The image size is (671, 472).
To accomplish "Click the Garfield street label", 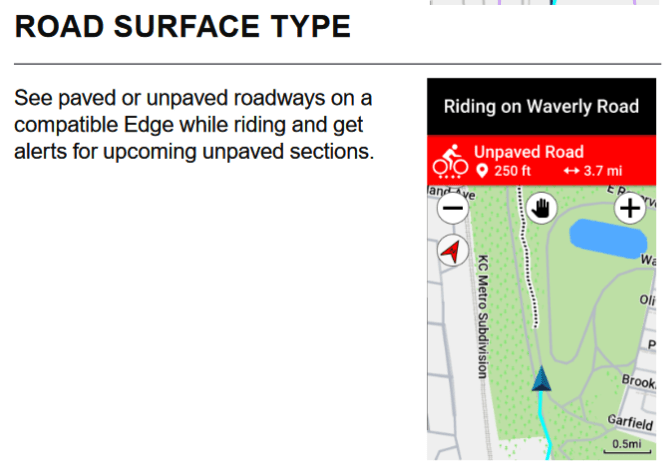I will pyautogui.click(x=630, y=422).
